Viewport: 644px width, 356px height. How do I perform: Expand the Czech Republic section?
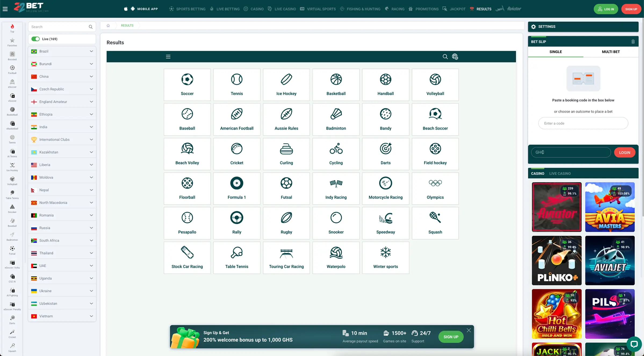(62, 89)
